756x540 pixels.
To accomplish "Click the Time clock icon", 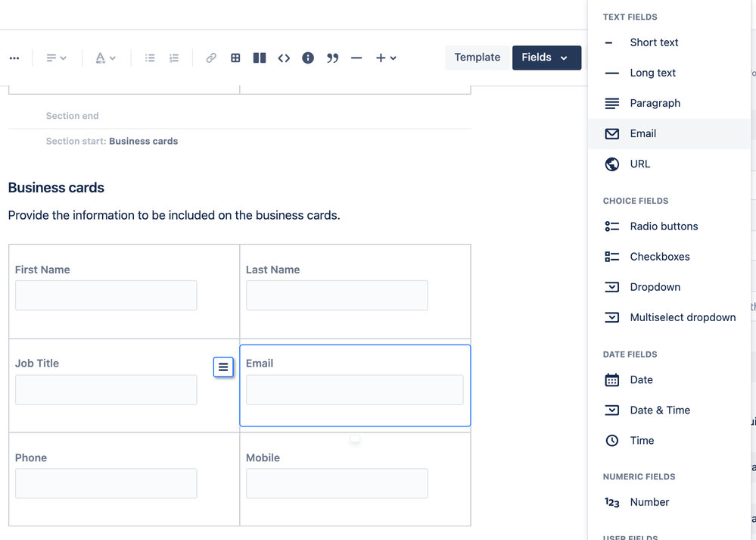I will pyautogui.click(x=612, y=441).
